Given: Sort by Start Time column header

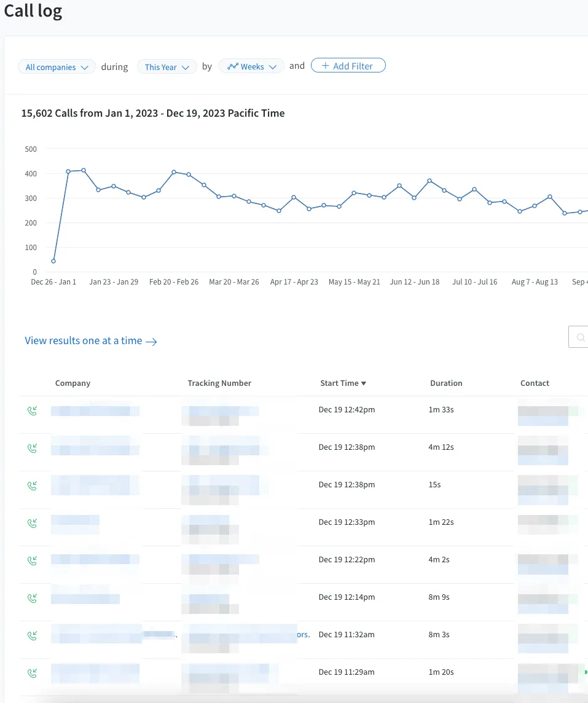Looking at the screenshot, I should [343, 383].
